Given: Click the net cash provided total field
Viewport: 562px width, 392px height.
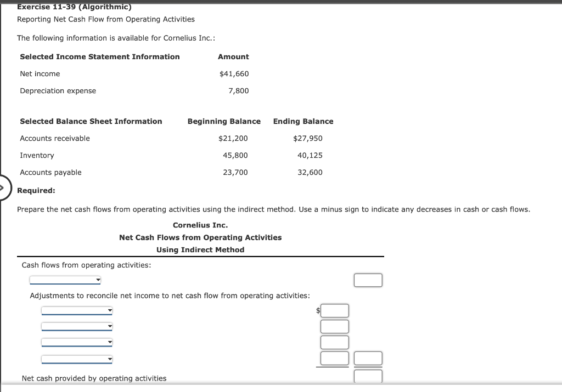Looking at the screenshot, I should (x=368, y=376).
